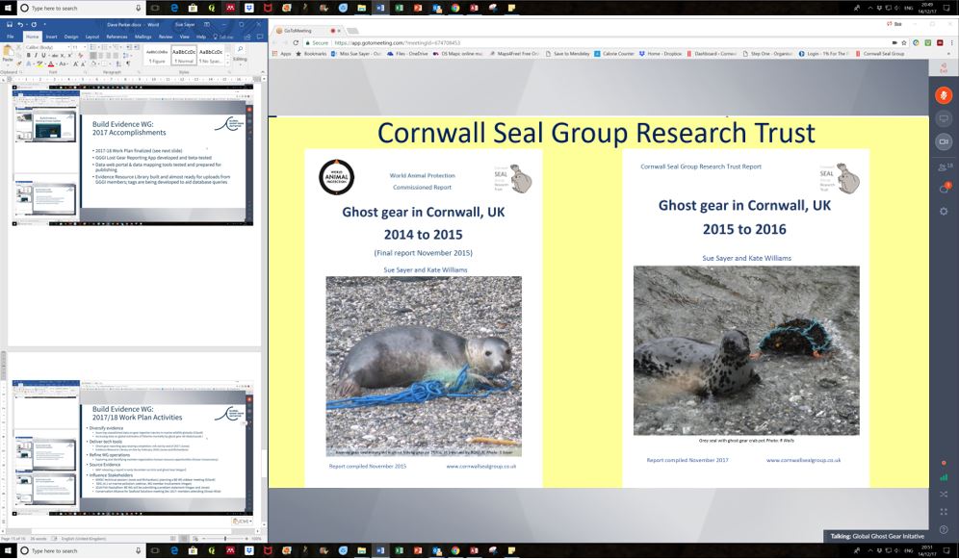Undo the last action in Word

coord(20,25)
